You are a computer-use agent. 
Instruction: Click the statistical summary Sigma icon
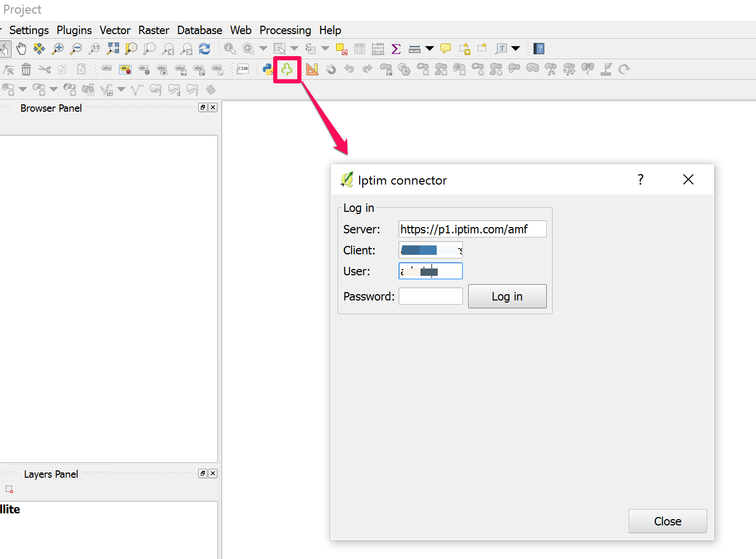(396, 48)
